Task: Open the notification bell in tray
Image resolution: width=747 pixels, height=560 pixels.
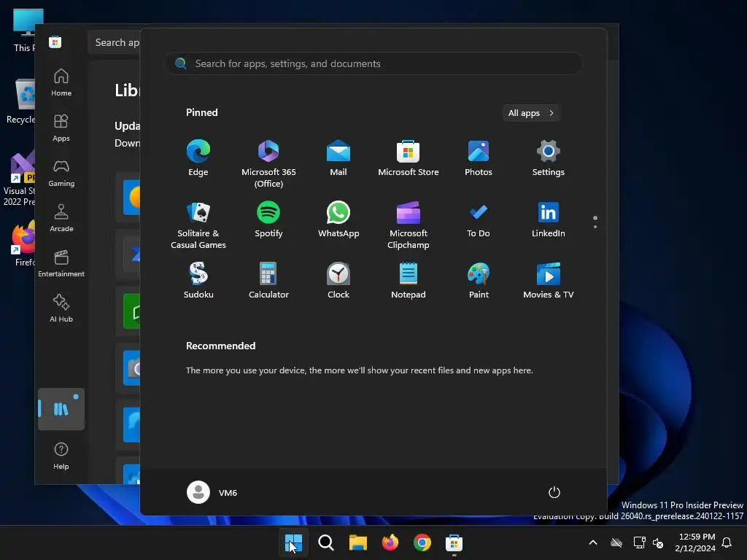Action: [727, 542]
